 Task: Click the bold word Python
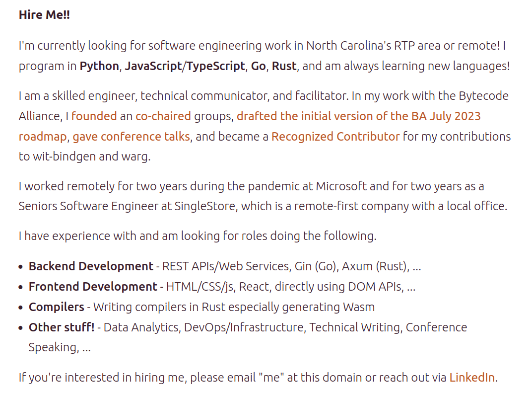(x=99, y=66)
